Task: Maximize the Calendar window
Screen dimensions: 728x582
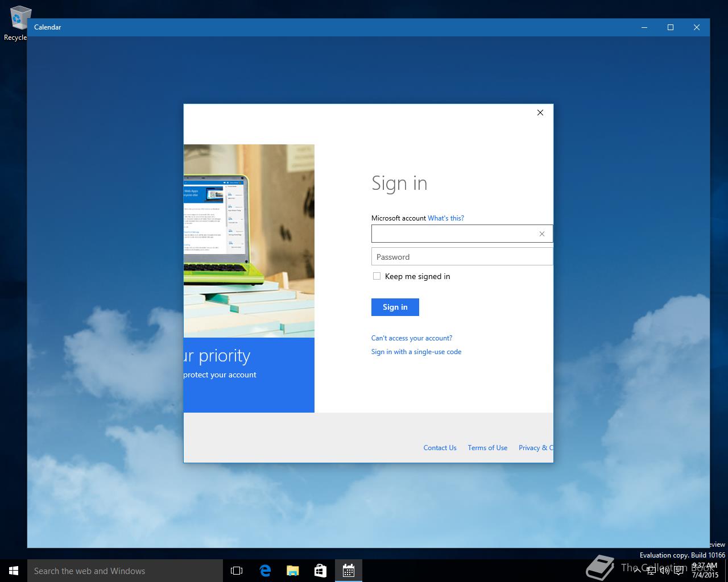Action: tap(671, 27)
